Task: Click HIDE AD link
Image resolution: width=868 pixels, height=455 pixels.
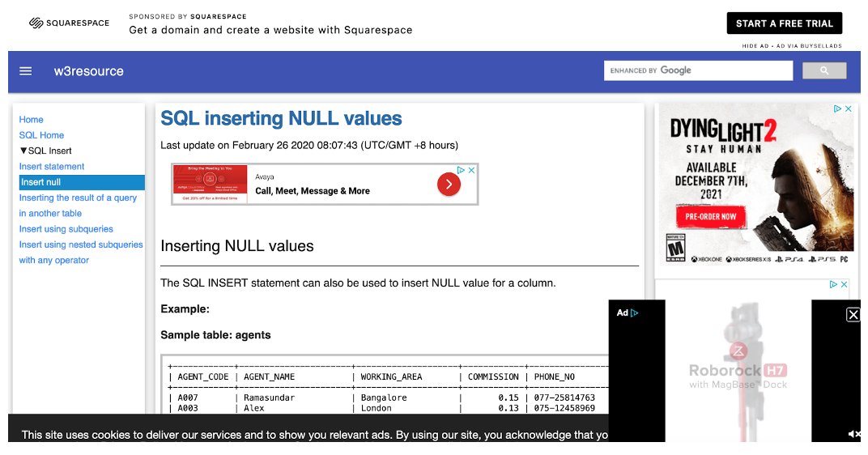Action: pyautogui.click(x=755, y=46)
